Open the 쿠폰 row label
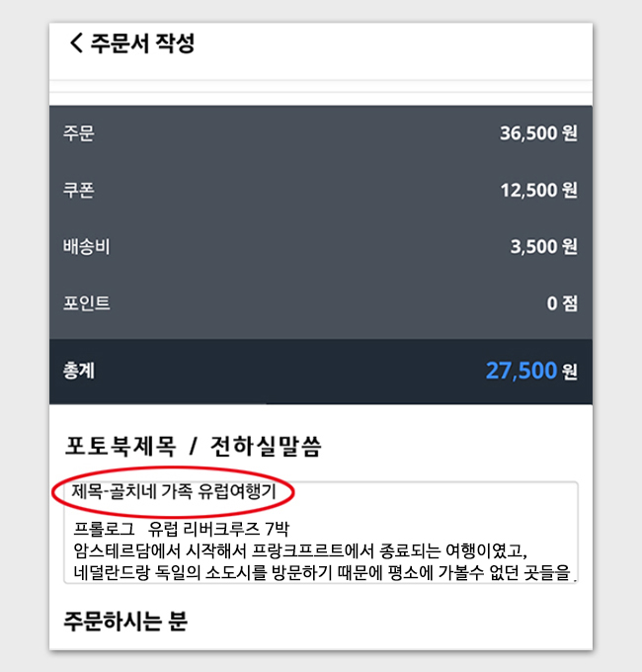This screenshot has height=672, width=642. pyautogui.click(x=79, y=190)
